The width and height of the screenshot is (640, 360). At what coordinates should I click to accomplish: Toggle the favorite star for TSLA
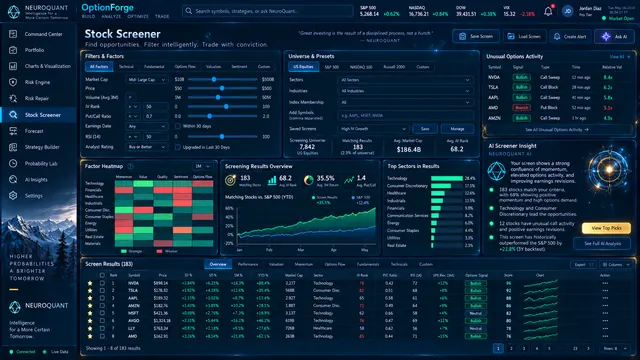tap(90, 291)
